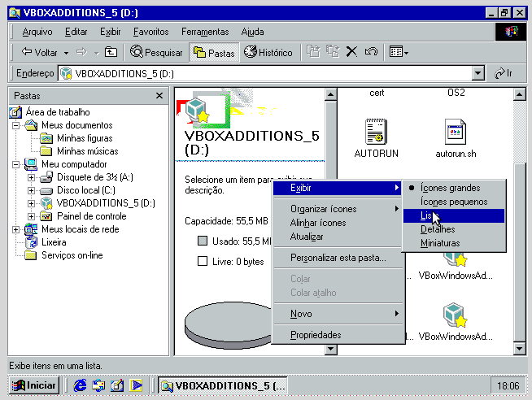Select the Serviços on-line folder icon
532x400 pixels.
coord(31,255)
